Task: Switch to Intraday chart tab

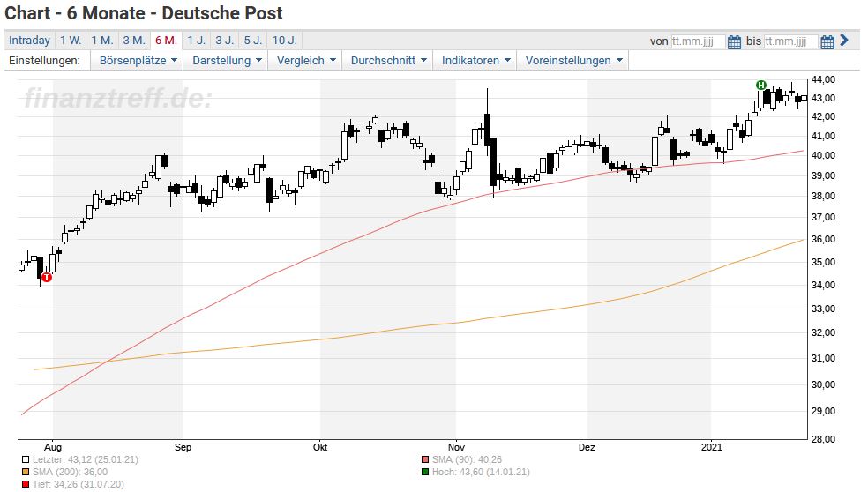Action: point(29,41)
